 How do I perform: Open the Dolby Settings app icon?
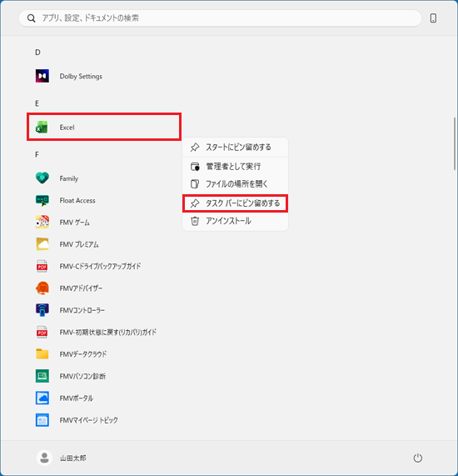coord(42,76)
